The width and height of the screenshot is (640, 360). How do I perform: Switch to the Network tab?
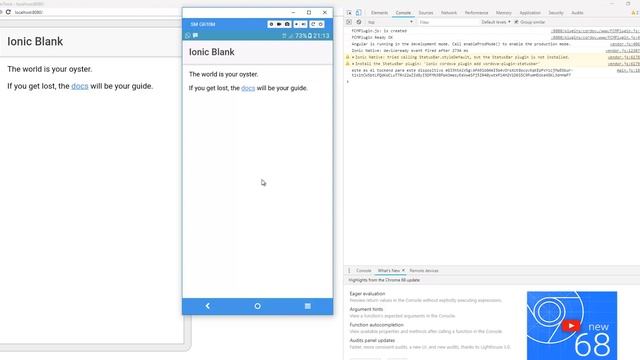tap(449, 13)
